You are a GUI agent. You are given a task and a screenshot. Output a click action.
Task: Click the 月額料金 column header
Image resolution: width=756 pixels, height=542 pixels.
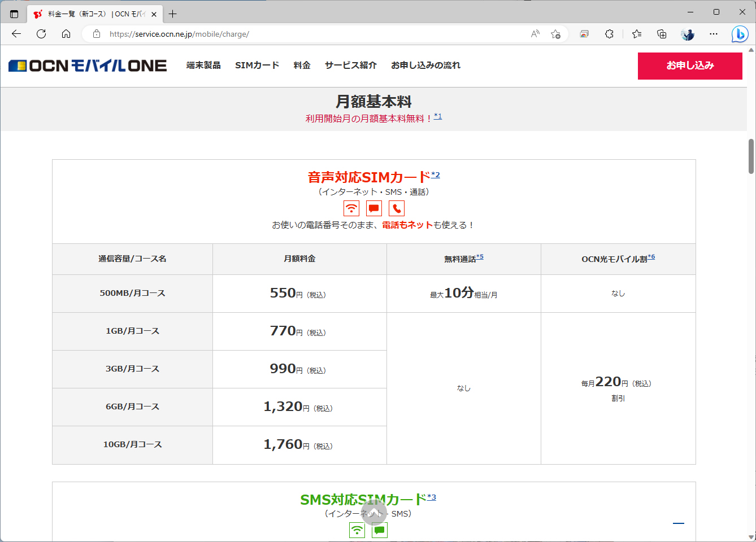coord(299,259)
